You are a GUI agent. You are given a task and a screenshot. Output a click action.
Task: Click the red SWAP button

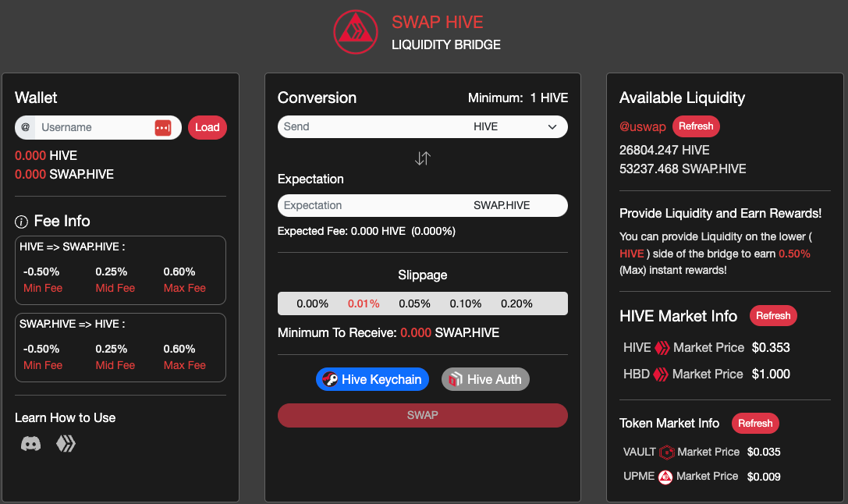[x=422, y=415]
